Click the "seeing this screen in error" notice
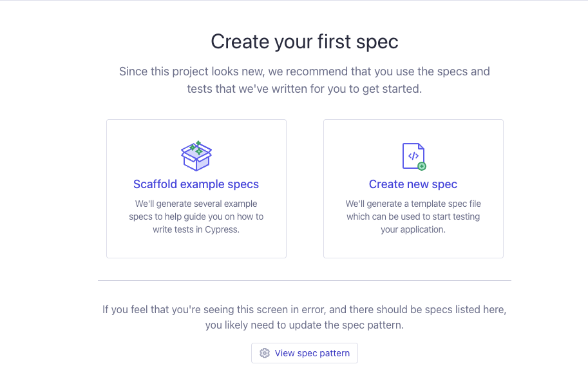This screenshot has width=588, height=384. (x=304, y=310)
